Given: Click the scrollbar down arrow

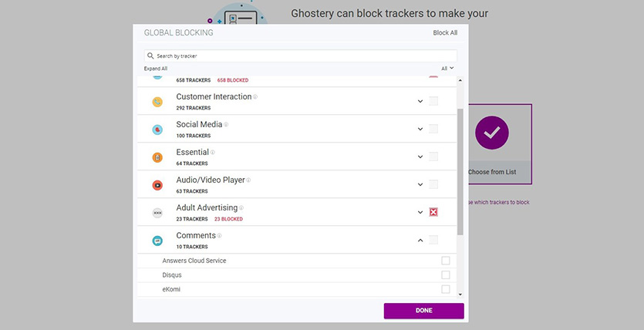Looking at the screenshot, I should tap(460, 295).
